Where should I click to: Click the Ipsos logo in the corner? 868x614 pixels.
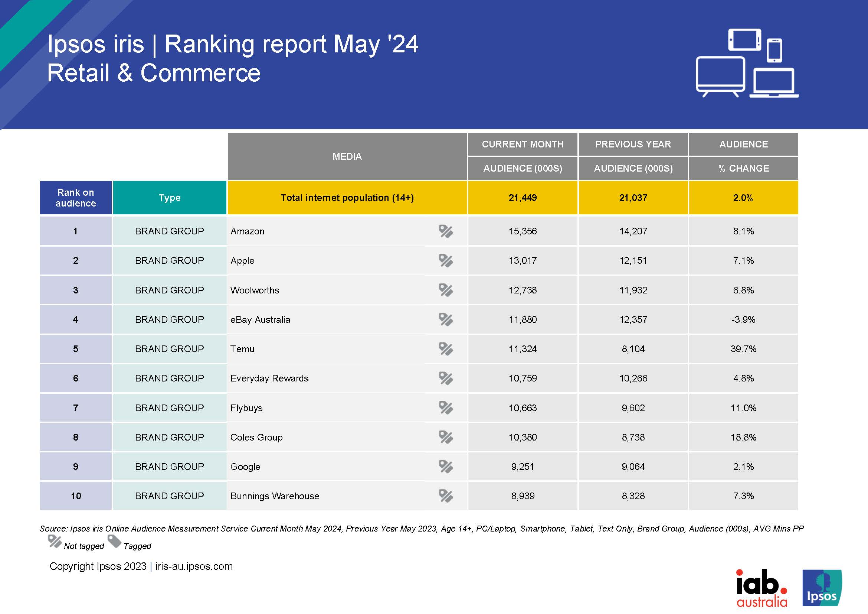(x=822, y=588)
